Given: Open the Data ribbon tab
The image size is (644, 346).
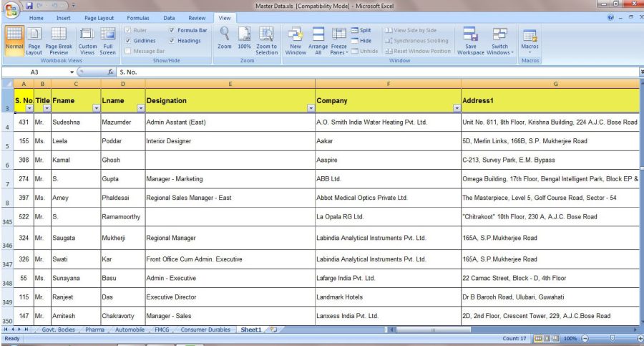Looking at the screenshot, I should click(169, 18).
